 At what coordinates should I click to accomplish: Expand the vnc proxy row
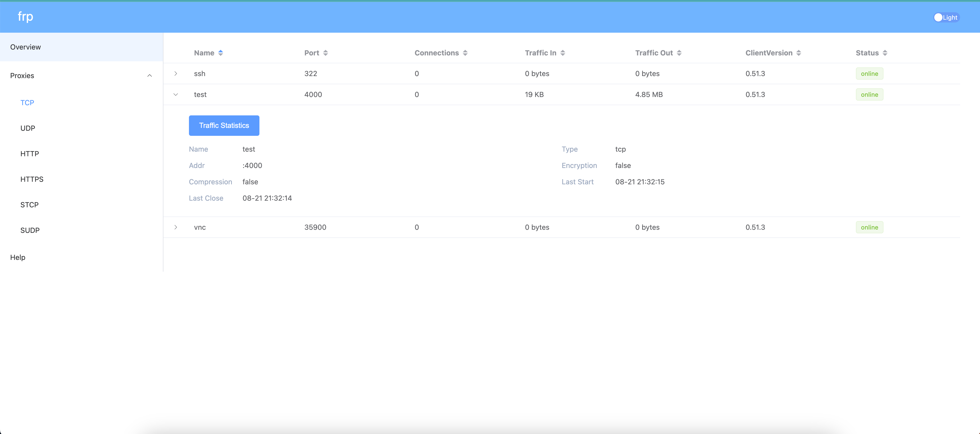point(176,227)
